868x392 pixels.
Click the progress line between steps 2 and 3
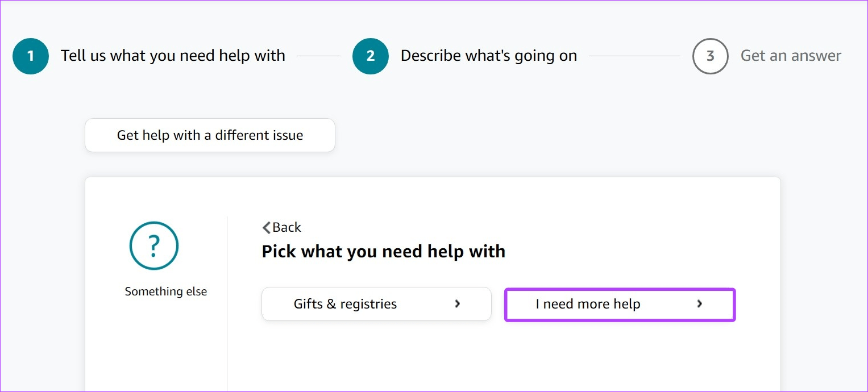634,56
